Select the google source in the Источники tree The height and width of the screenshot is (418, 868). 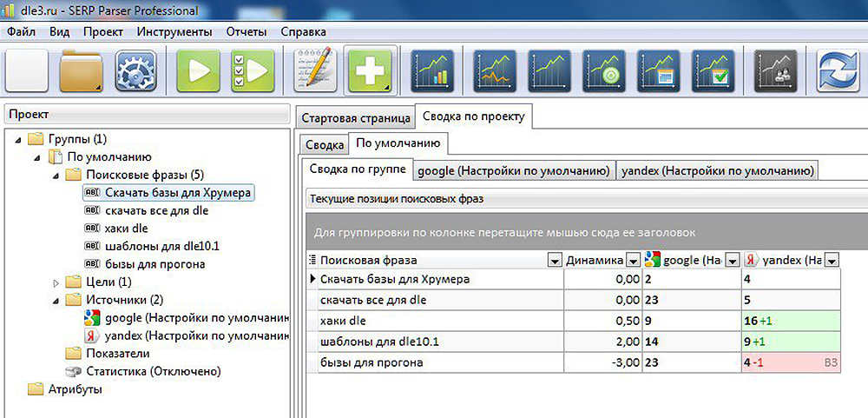point(187,318)
